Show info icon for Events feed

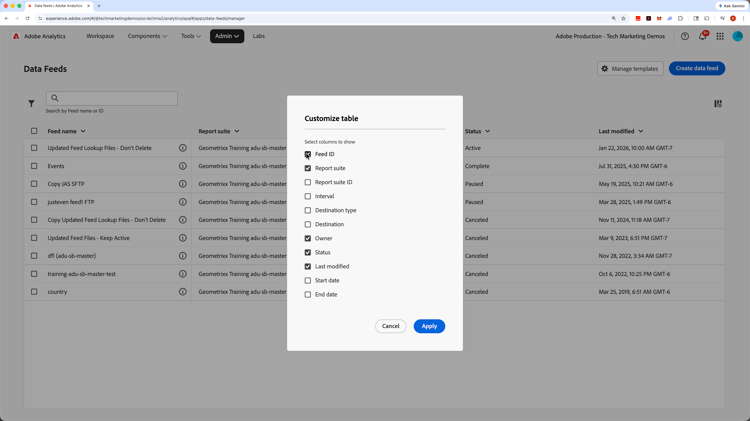pyautogui.click(x=183, y=166)
